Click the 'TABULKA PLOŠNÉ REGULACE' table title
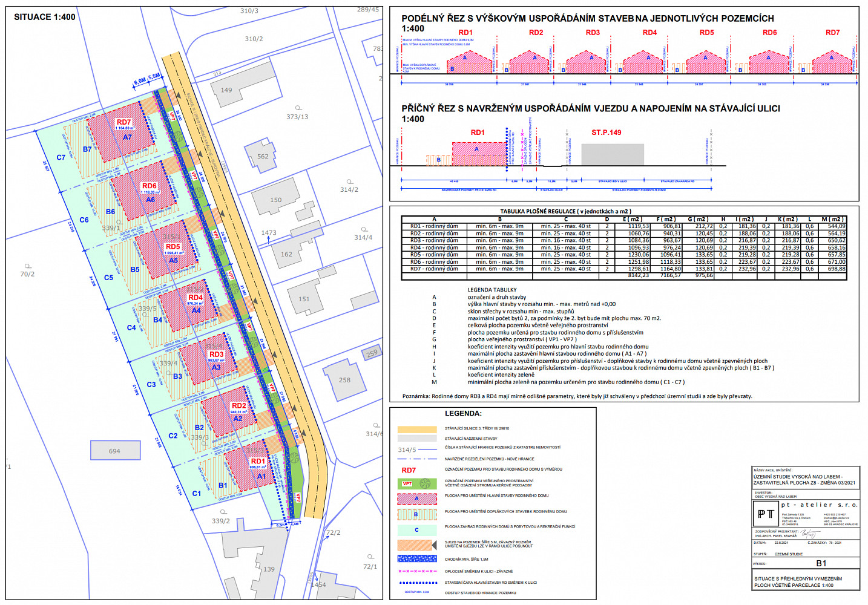868x605 pixels. [x=565, y=211]
